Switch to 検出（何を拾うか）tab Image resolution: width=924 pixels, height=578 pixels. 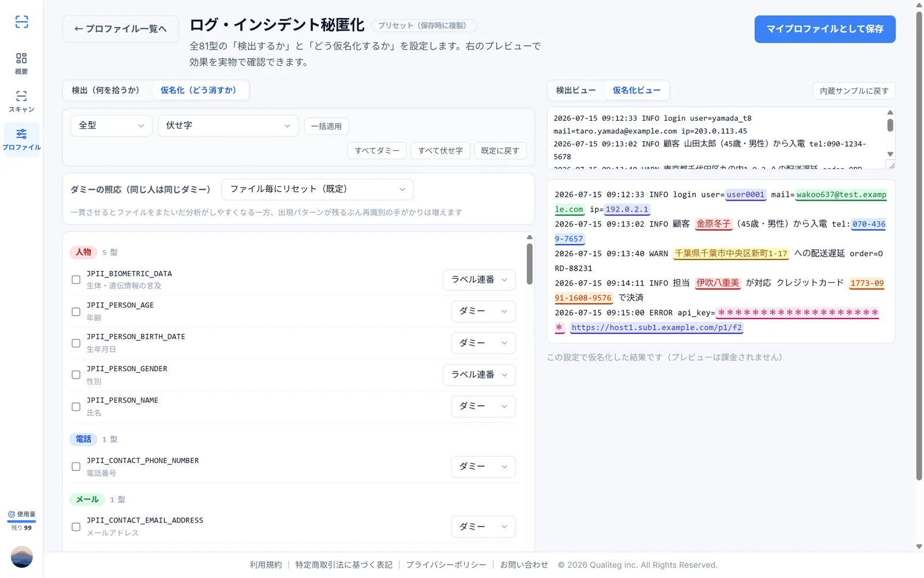tap(106, 90)
